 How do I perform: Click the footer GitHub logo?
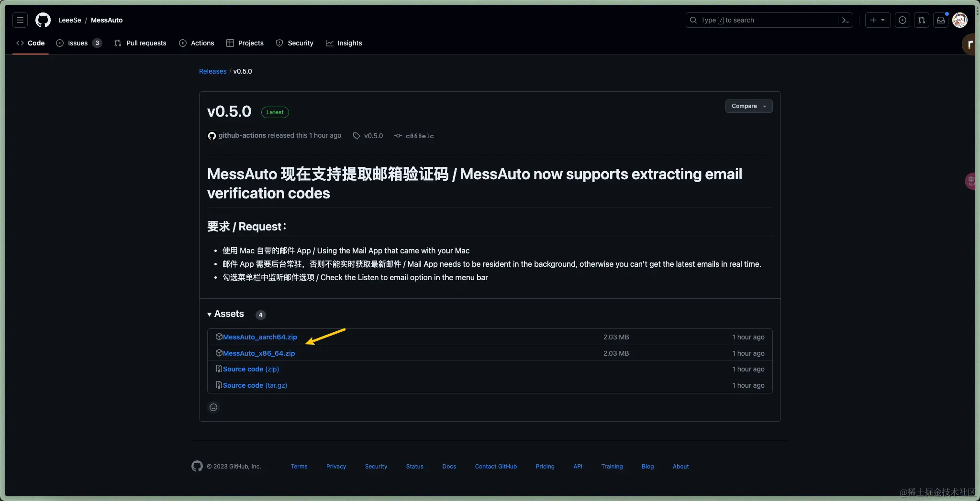(x=197, y=466)
